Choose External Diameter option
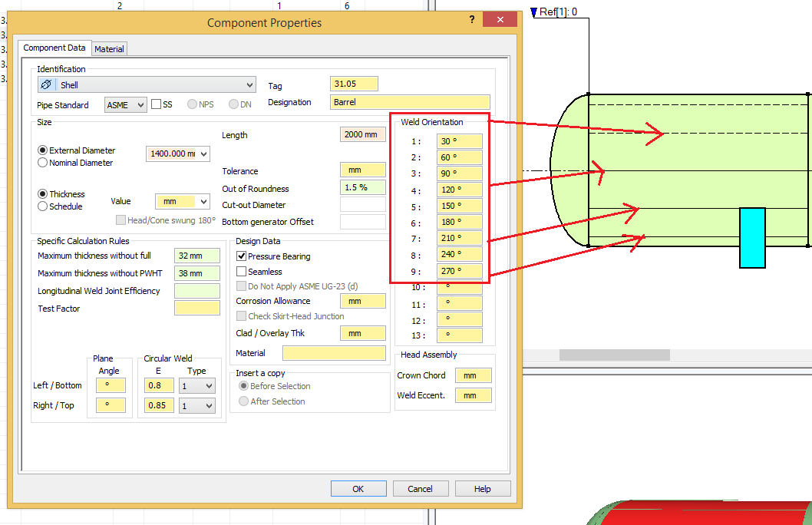812x525 pixels. [43, 150]
